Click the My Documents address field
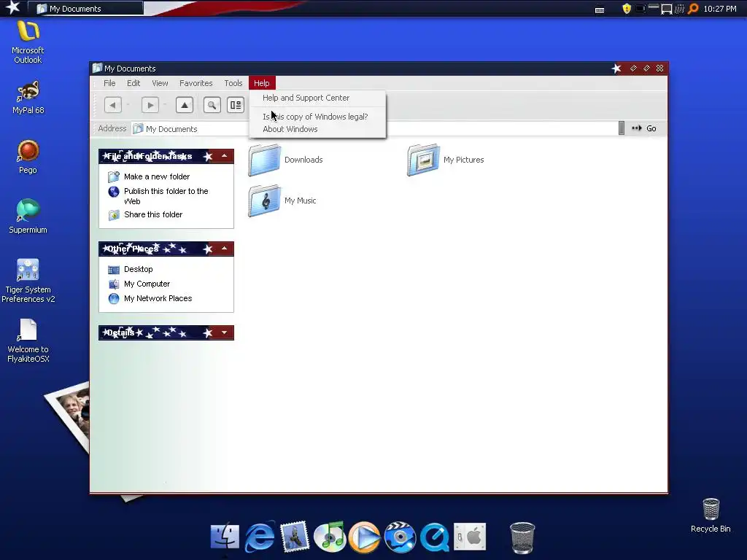 pos(374,128)
